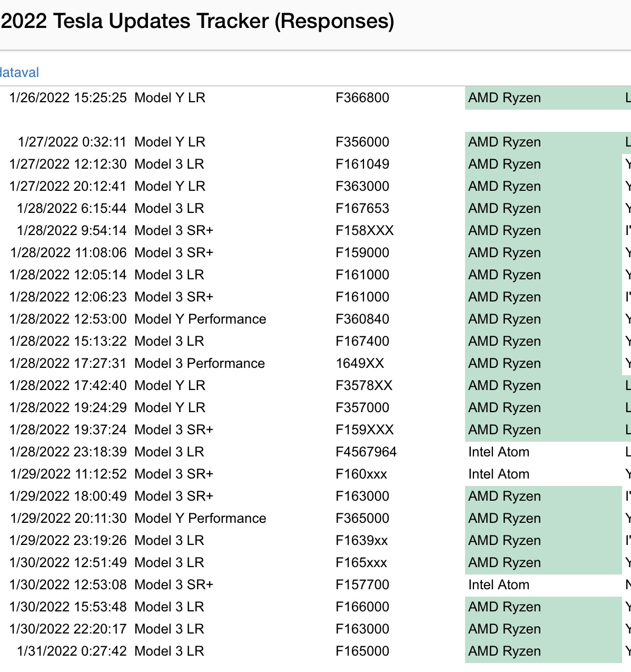Select timestamp cell 1/28/2022 17:27:31
Image resolution: width=631 pixels, height=672 pixels.
tap(68, 363)
